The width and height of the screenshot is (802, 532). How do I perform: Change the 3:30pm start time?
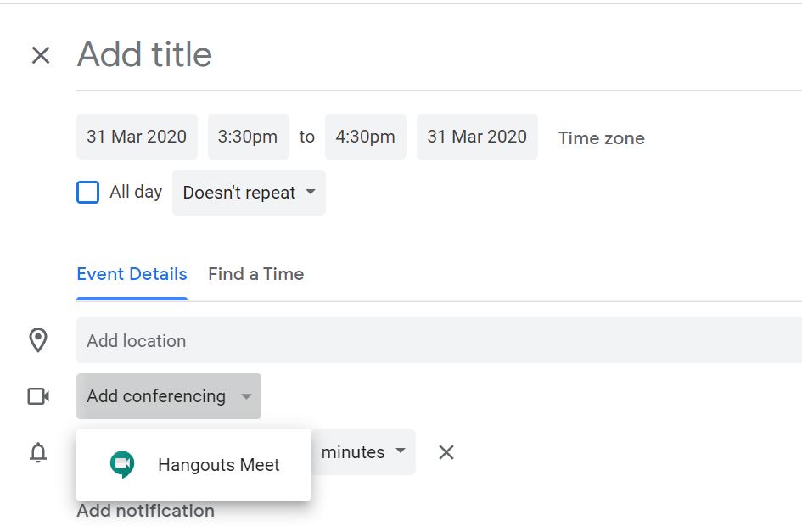tap(248, 137)
